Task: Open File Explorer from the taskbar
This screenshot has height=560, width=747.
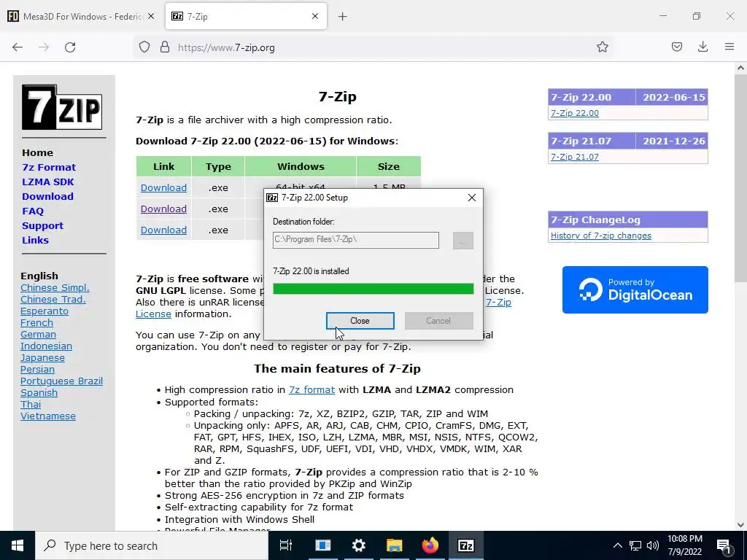Action: [x=394, y=545]
